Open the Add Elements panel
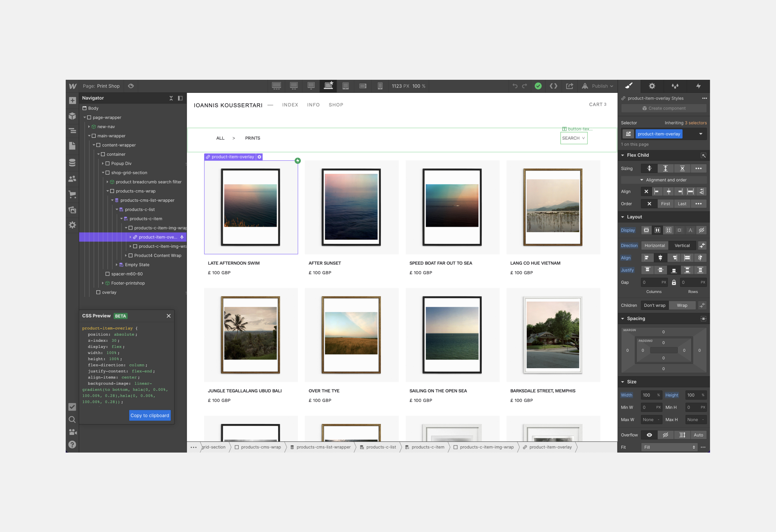Image resolution: width=776 pixels, height=532 pixels. click(72, 101)
